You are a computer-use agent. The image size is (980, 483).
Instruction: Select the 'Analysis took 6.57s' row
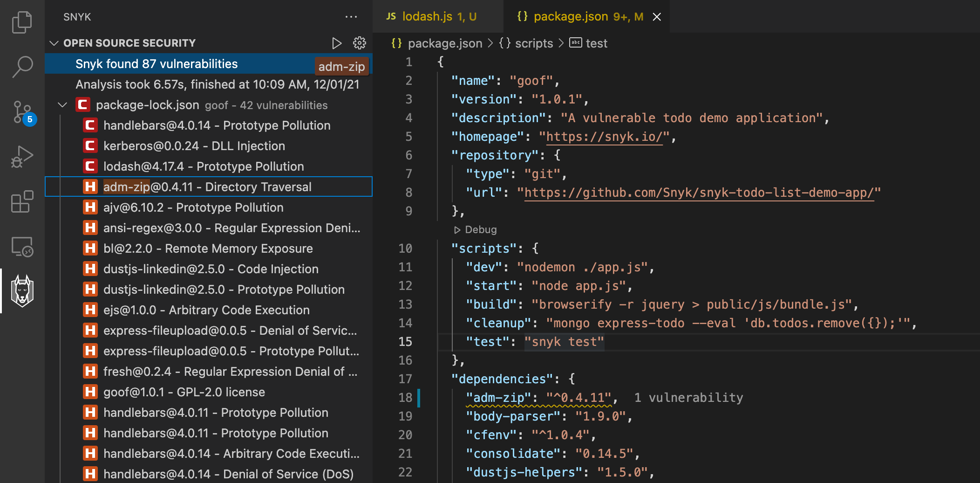[x=209, y=84]
